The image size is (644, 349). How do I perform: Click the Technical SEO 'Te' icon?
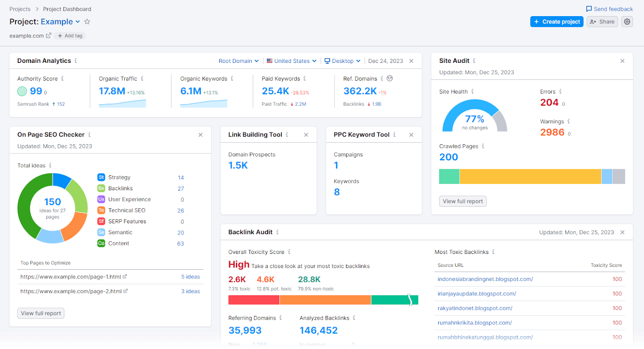[101, 210]
